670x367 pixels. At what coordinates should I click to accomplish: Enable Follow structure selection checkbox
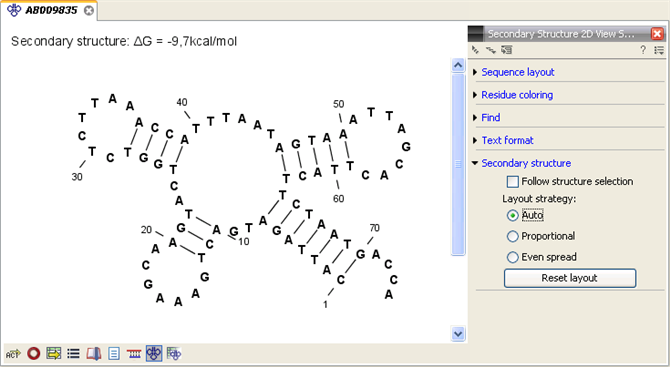[x=512, y=182]
